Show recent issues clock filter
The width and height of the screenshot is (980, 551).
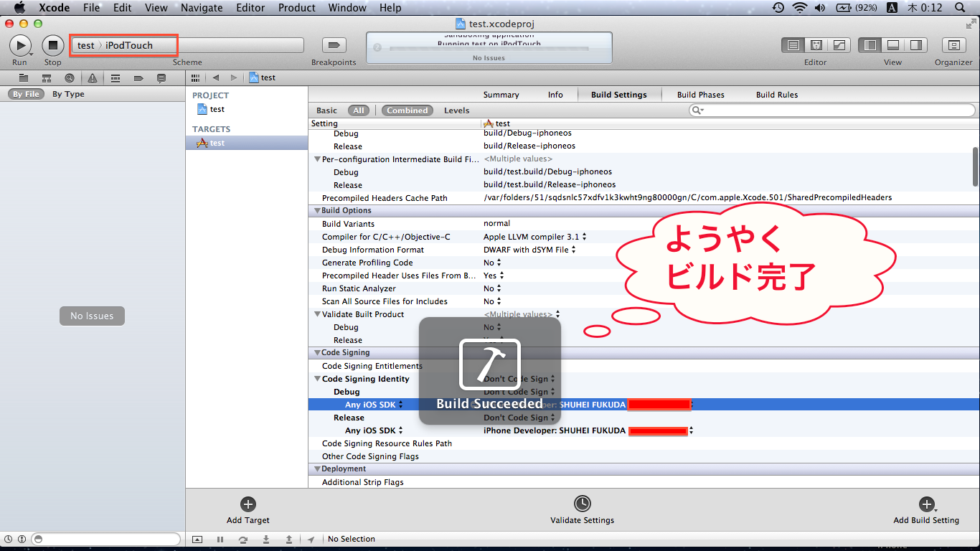(9, 539)
